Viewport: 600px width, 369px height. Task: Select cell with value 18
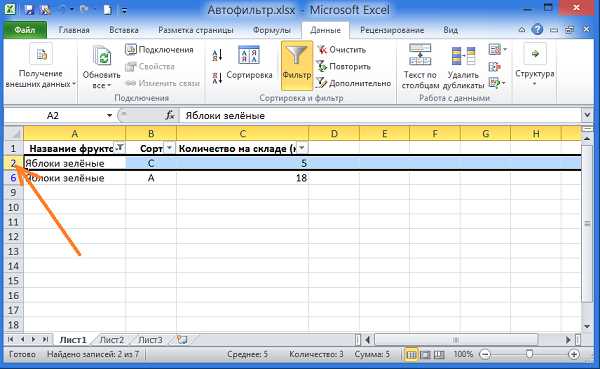tap(243, 178)
